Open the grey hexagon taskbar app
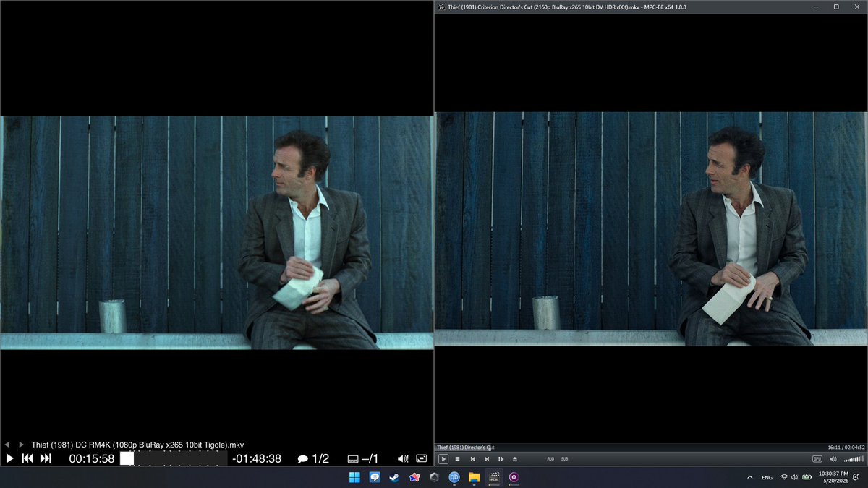This screenshot has height=488, width=868. click(x=434, y=477)
